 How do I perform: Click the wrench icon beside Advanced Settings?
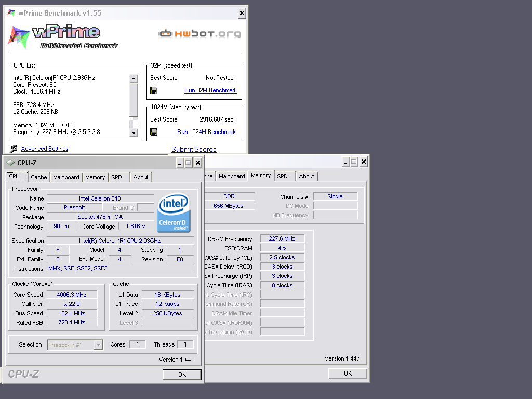[13, 149]
